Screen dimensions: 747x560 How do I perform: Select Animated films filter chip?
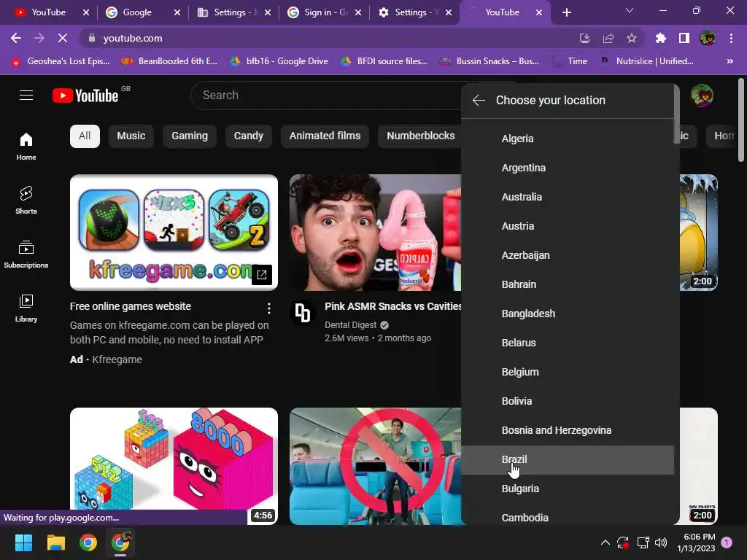[325, 136]
